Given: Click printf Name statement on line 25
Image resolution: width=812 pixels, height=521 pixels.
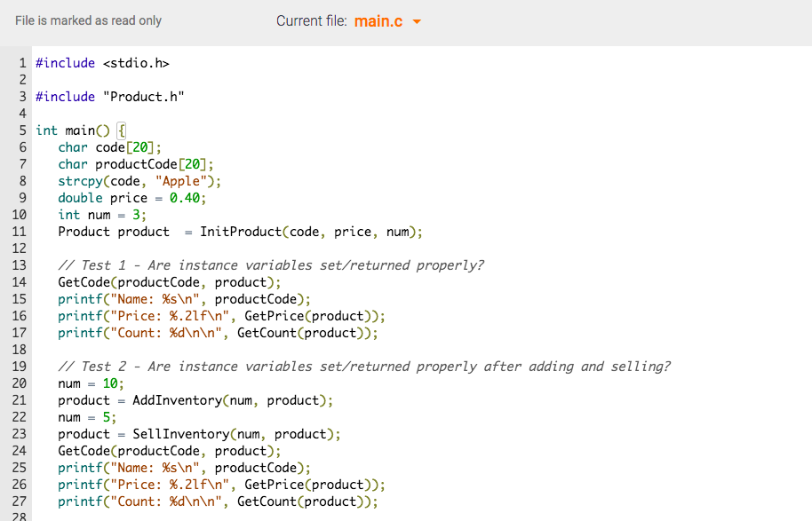Looking at the screenshot, I should click(x=185, y=468).
